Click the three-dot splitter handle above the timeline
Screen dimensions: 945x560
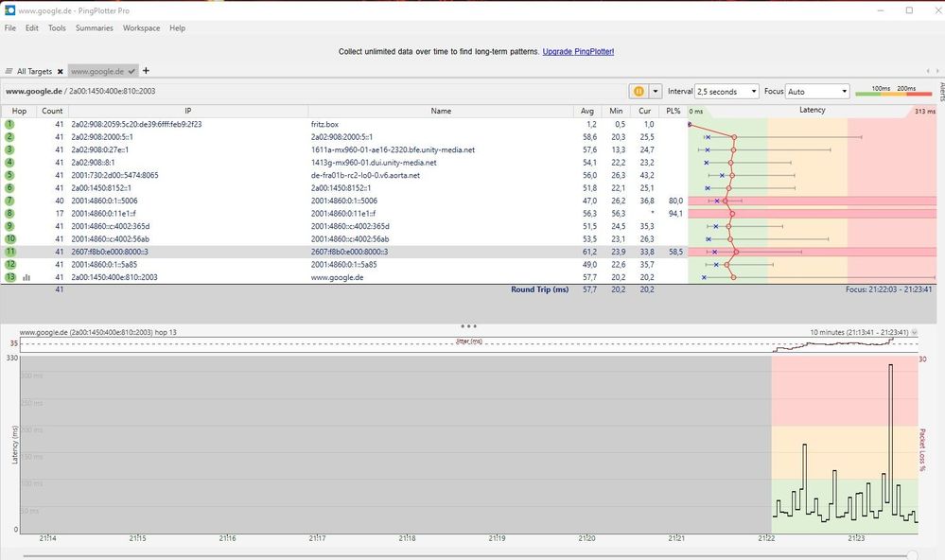pos(468,326)
